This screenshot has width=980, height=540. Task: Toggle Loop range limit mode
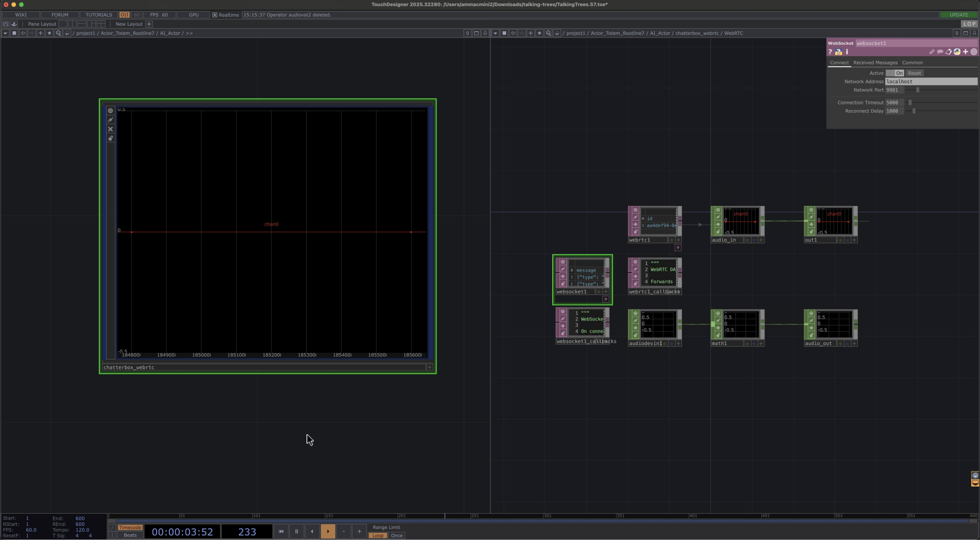(x=377, y=535)
